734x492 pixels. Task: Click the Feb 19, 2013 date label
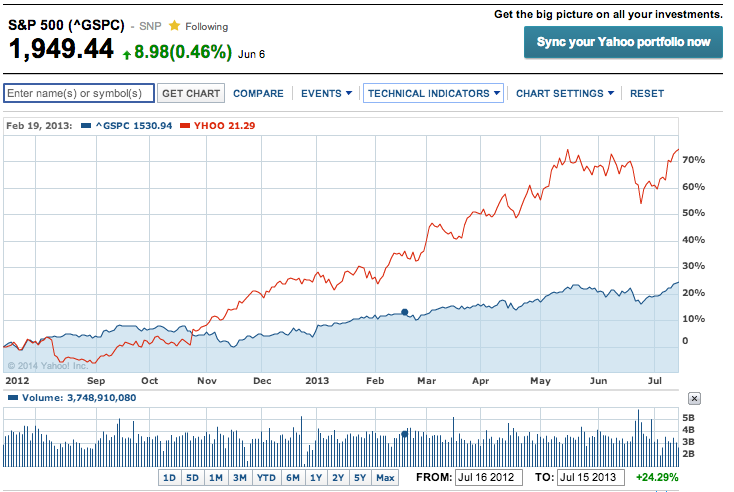click(x=39, y=125)
